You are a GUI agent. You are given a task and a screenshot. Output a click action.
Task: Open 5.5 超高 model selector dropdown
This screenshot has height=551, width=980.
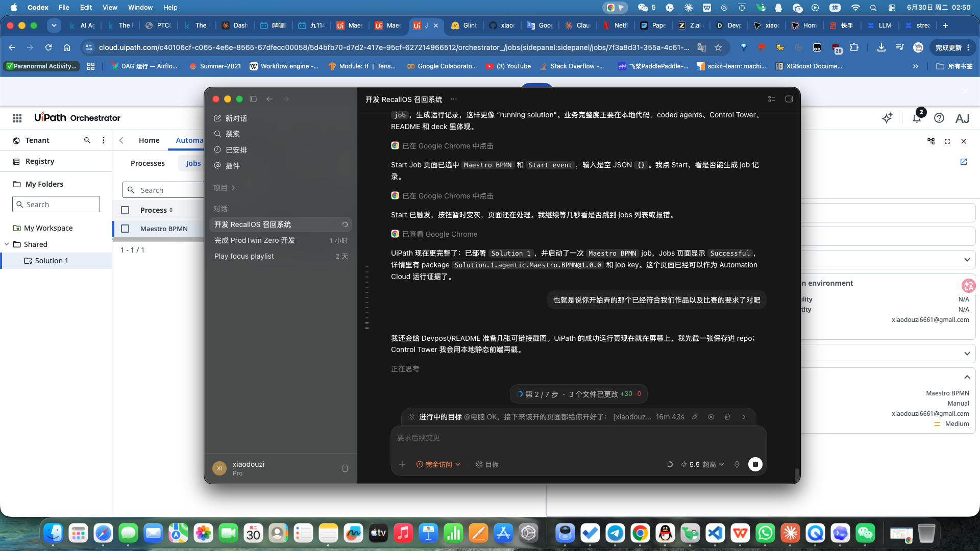click(703, 464)
